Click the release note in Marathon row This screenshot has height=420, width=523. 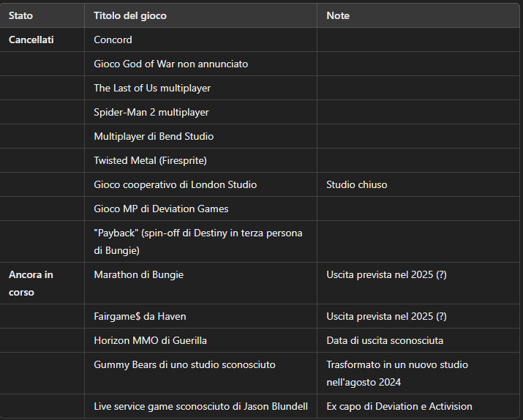pyautogui.click(x=386, y=274)
